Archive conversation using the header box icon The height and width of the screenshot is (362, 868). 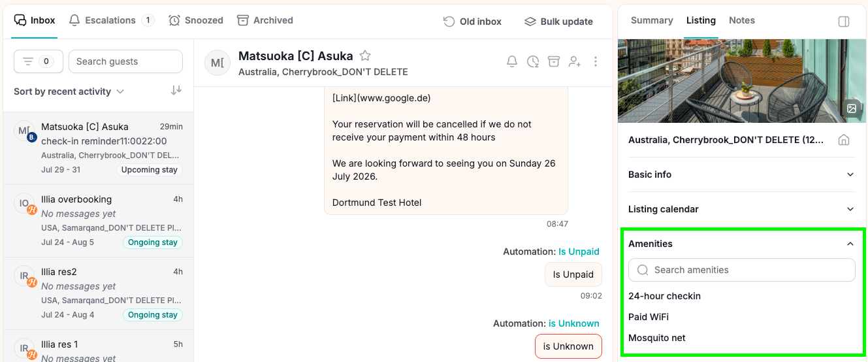[x=554, y=61]
